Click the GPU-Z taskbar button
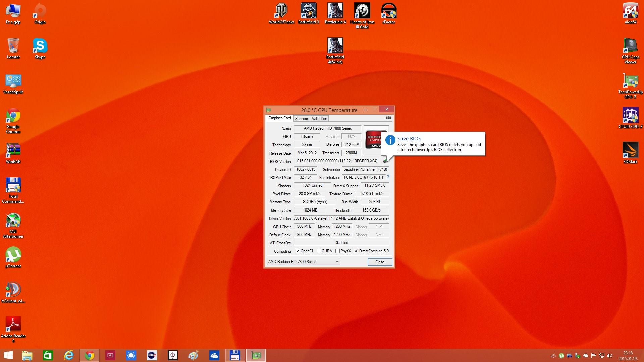The height and width of the screenshot is (362, 644). (x=256, y=355)
